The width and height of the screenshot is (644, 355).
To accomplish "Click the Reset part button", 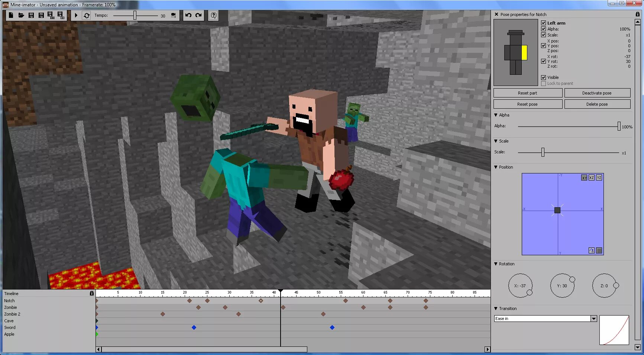I will pyautogui.click(x=528, y=93).
